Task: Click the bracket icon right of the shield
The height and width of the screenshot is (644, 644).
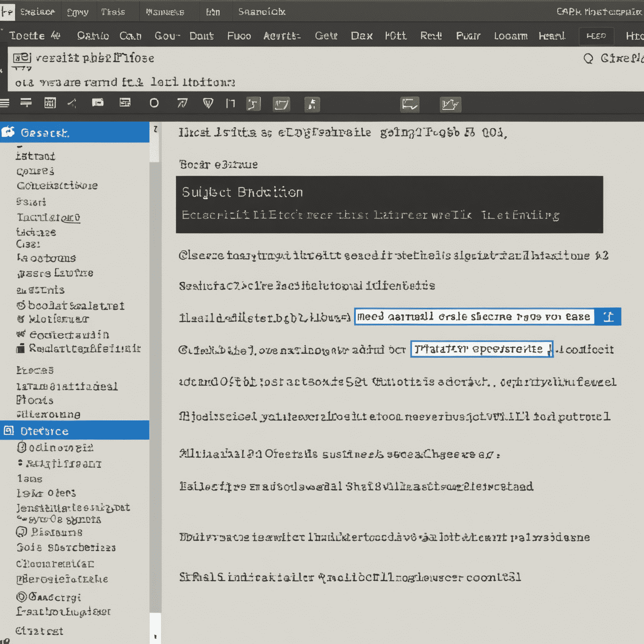Action: [x=230, y=103]
